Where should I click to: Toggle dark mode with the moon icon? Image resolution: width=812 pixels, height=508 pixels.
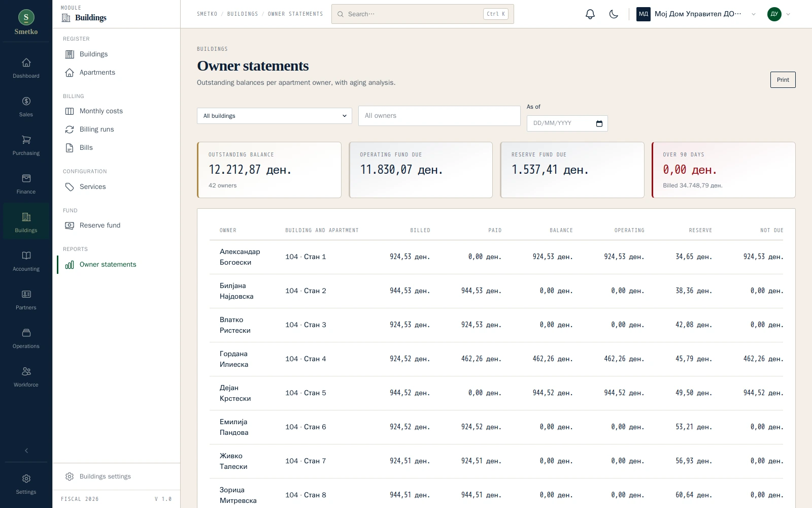click(x=614, y=14)
